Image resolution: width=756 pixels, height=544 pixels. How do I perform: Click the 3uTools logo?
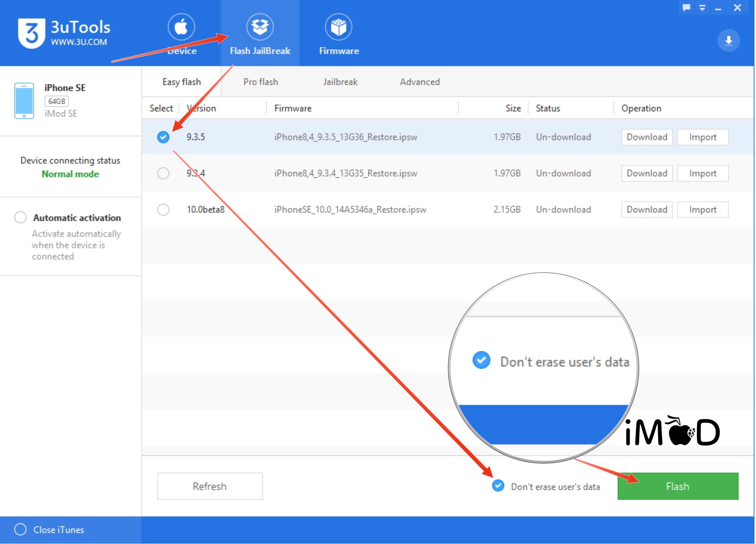[x=32, y=33]
